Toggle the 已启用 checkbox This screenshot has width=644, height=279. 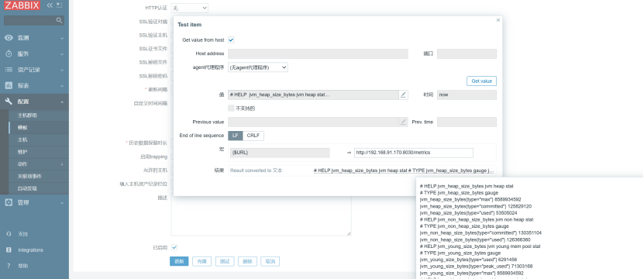coord(174,247)
